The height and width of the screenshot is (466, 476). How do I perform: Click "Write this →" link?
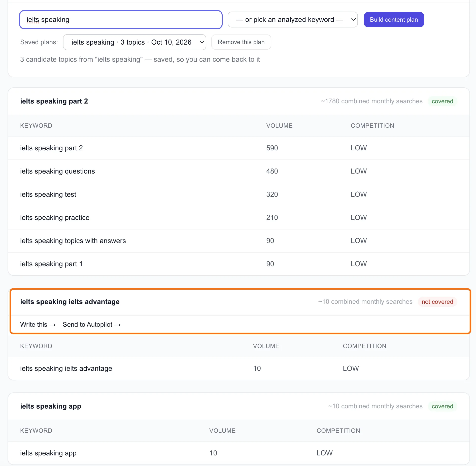[38, 324]
